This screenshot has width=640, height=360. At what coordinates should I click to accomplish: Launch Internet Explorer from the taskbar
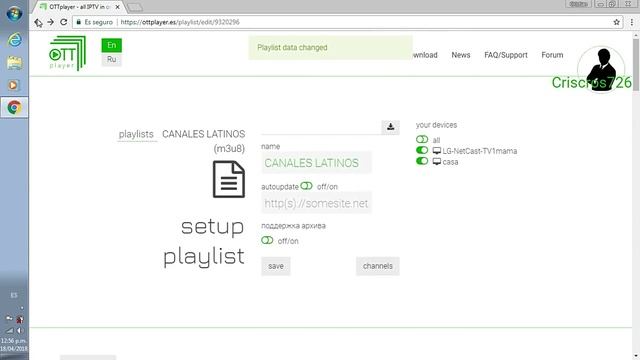point(15,40)
